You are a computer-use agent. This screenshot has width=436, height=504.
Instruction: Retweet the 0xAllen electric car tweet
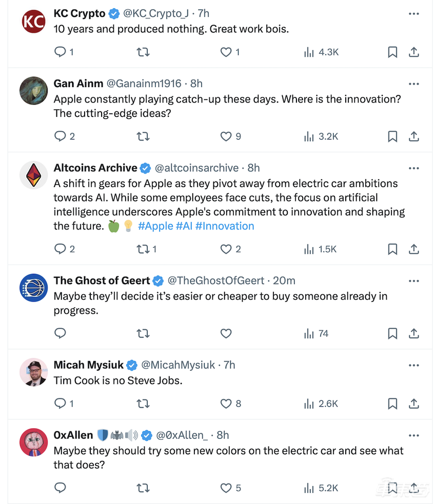click(143, 488)
